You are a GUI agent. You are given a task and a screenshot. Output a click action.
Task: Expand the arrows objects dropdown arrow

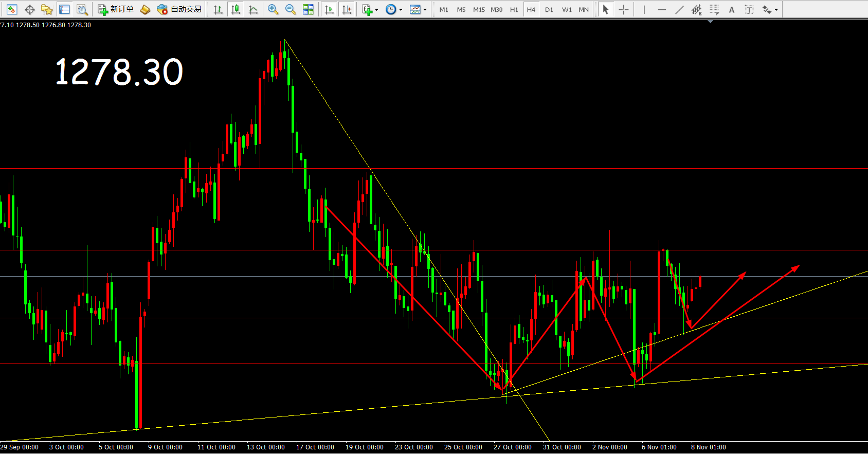tap(776, 9)
